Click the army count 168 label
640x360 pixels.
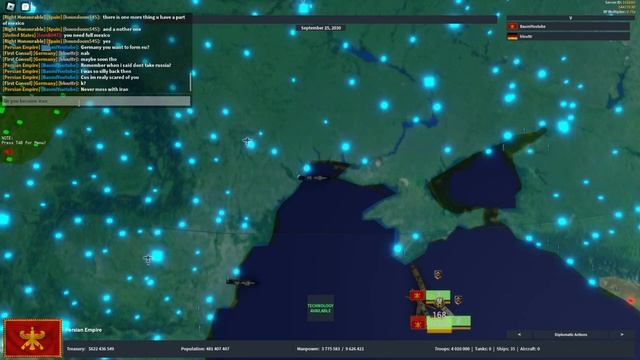pyautogui.click(x=439, y=315)
